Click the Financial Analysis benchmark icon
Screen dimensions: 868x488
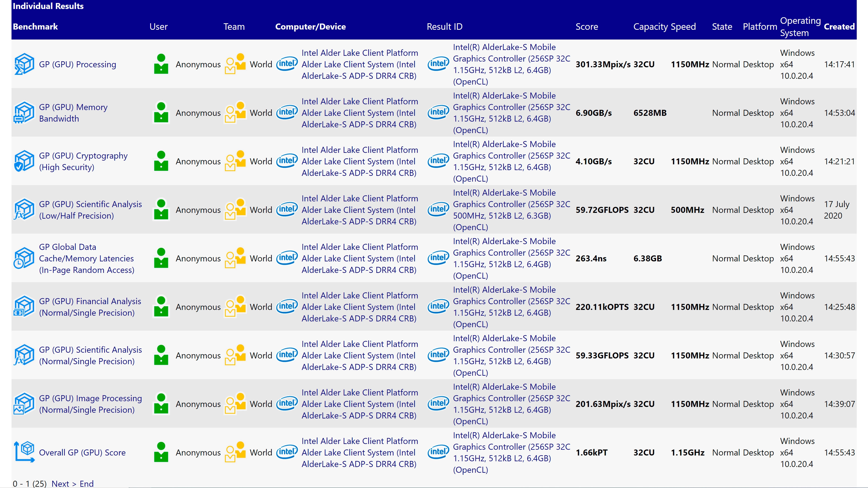[24, 306]
